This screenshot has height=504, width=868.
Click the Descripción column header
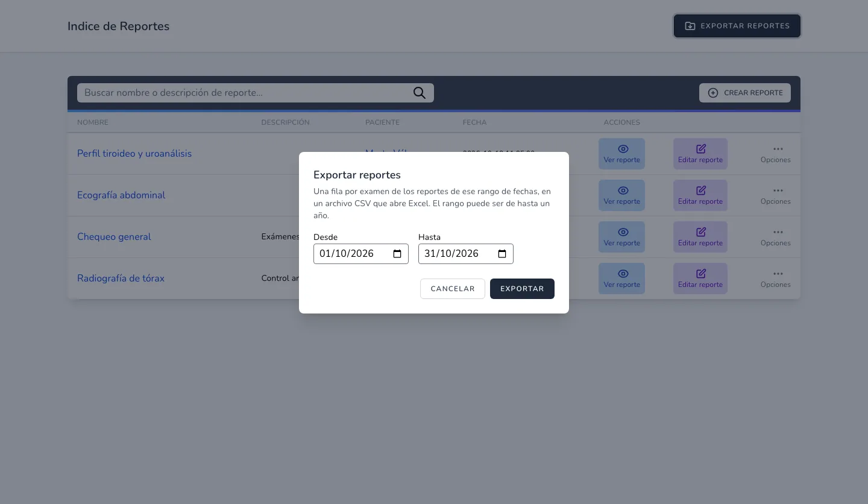click(285, 122)
